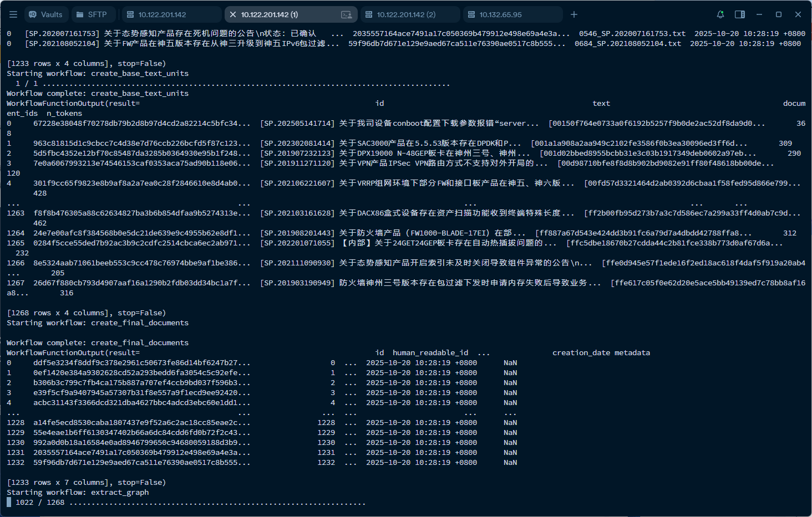The width and height of the screenshot is (812, 517).
Task: Click the 'metadata' column header
Action: [x=632, y=352]
